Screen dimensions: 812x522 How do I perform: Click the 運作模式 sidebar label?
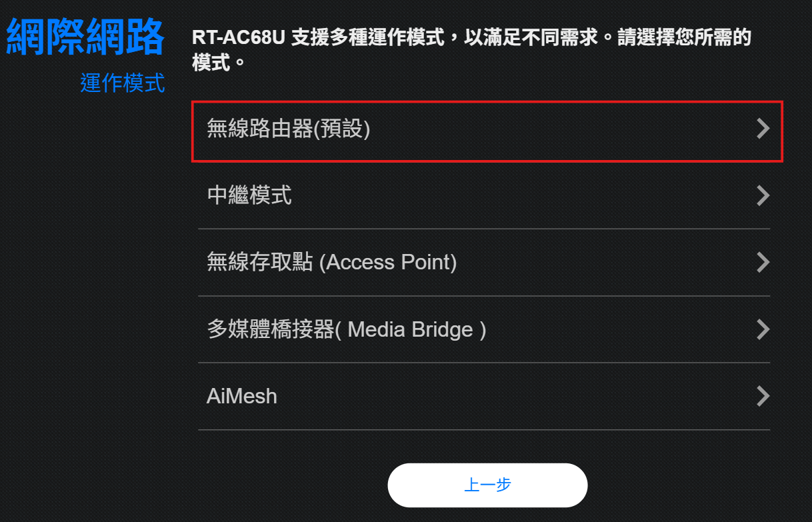[x=123, y=83]
